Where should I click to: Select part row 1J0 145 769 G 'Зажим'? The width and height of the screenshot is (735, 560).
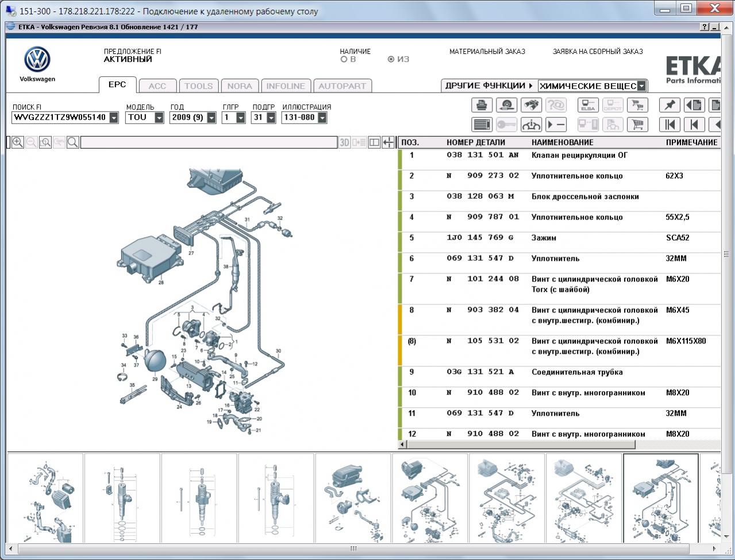point(559,242)
